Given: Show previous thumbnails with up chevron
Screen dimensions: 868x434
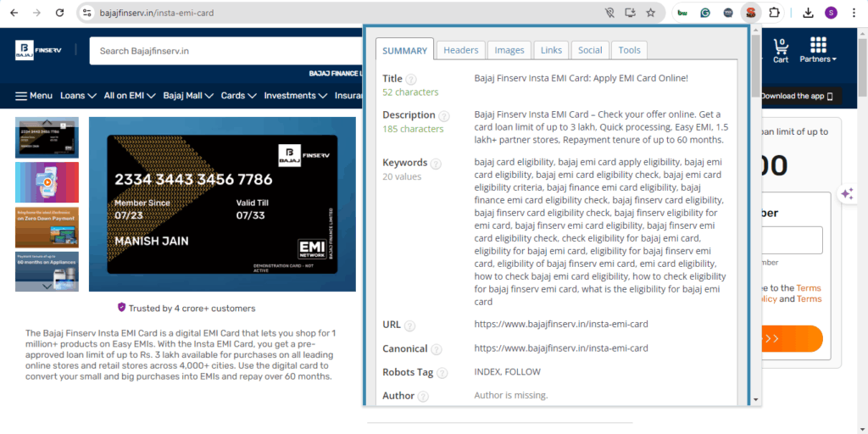Looking at the screenshot, I should (x=47, y=122).
